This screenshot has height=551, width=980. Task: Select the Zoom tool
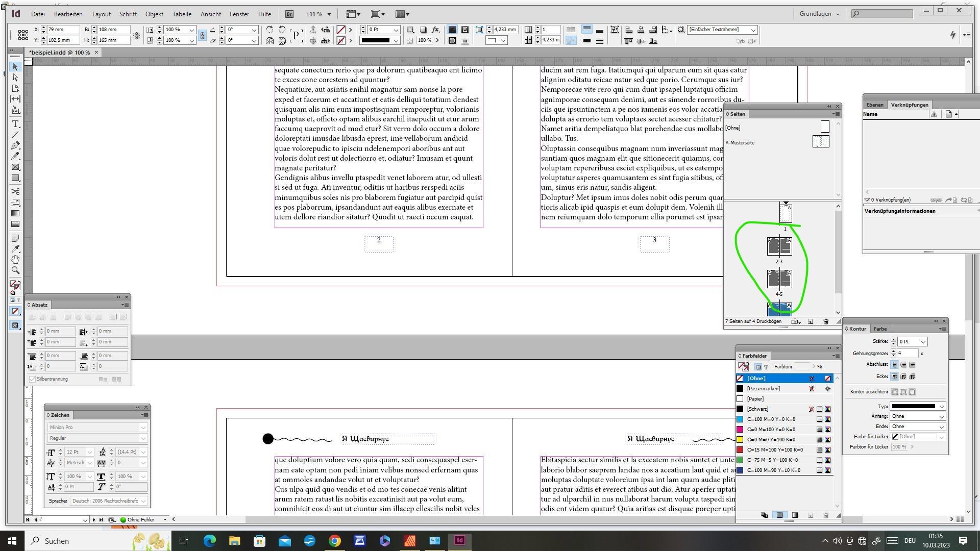coord(15,270)
